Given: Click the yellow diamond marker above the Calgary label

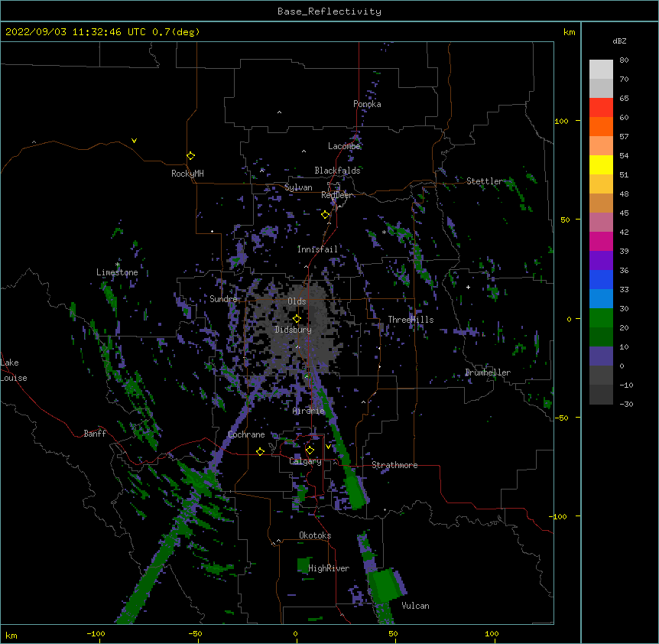Looking at the screenshot, I should [310, 450].
